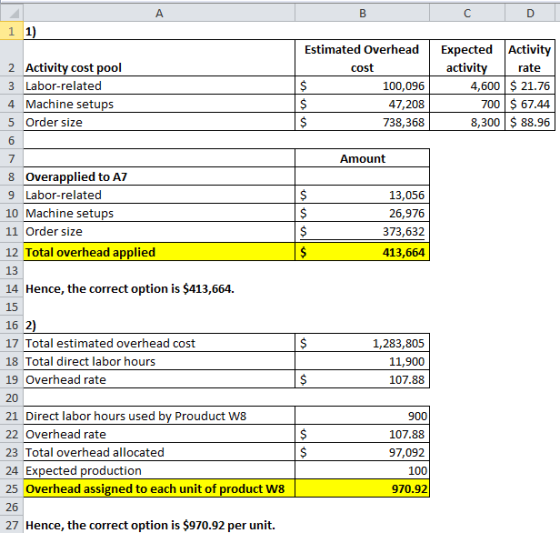Select expected activity 4,600 cell

pos(467,86)
